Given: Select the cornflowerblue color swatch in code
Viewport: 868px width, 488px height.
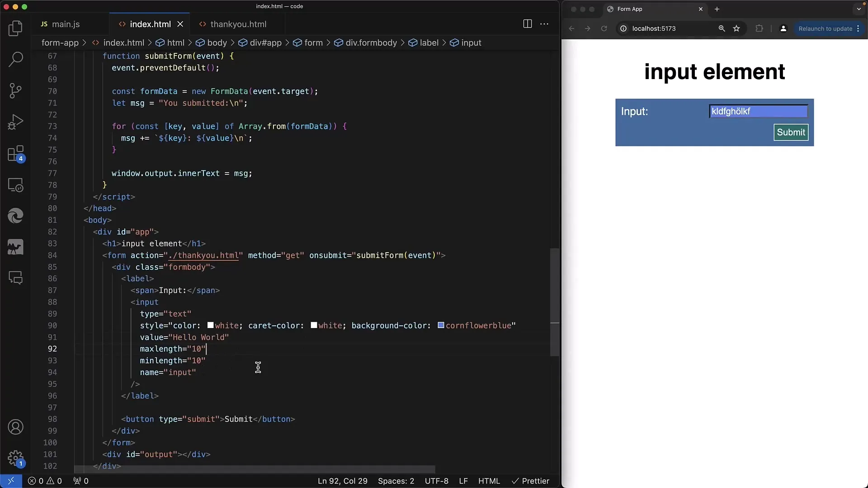Looking at the screenshot, I should pos(441,325).
